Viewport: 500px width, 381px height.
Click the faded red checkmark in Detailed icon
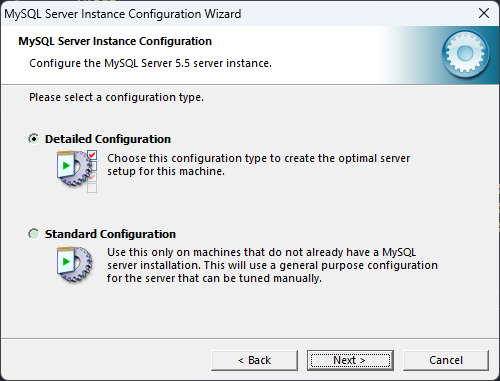coord(92,177)
